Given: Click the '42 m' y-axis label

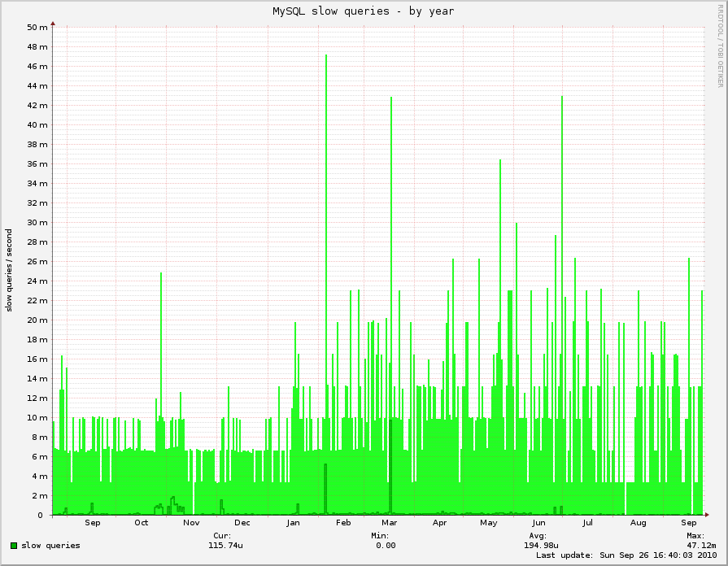Looking at the screenshot, I should click(37, 106).
